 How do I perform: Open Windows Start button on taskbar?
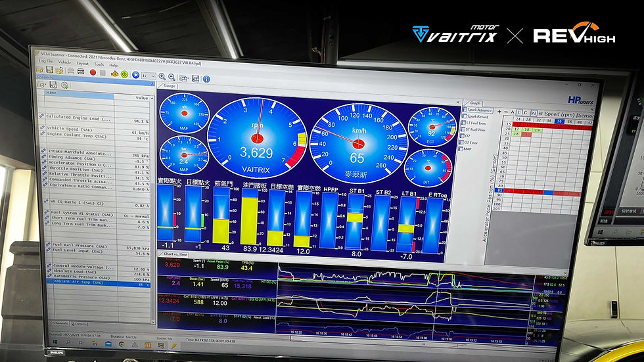(x=55, y=342)
